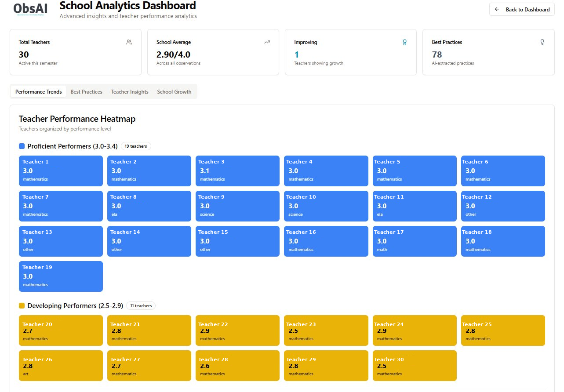
Task: Click the yellow Developing Performers legend square
Action: tap(22, 305)
